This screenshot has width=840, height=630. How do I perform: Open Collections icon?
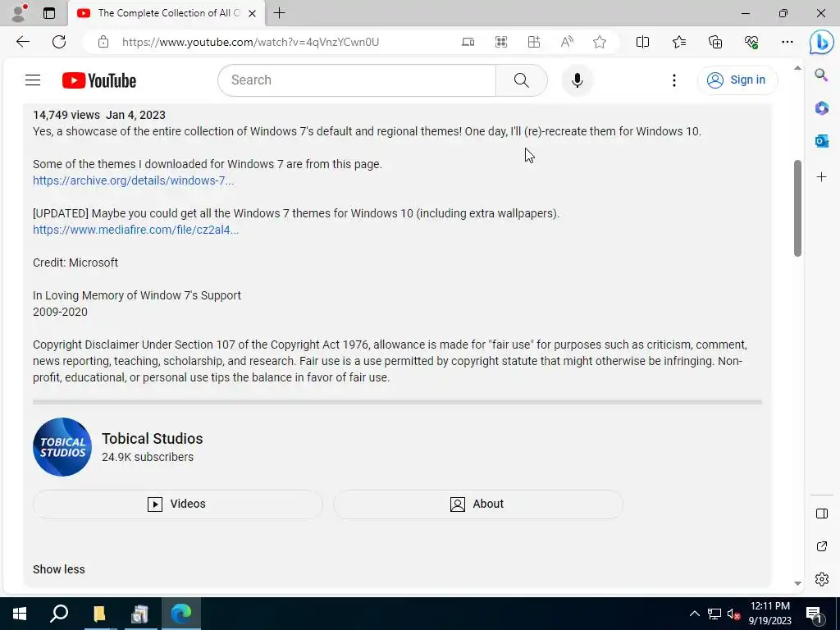(x=715, y=42)
